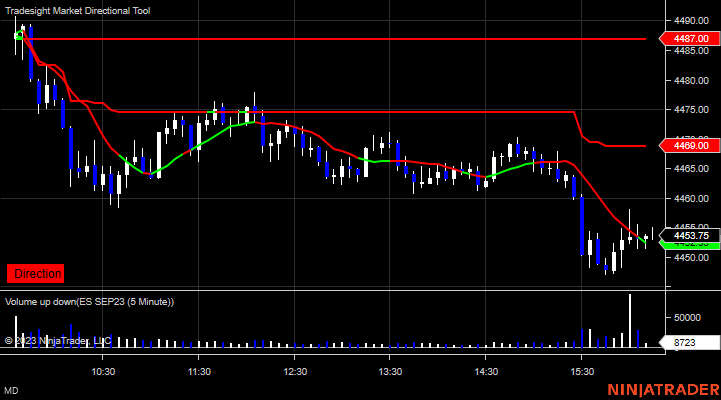Click the Tradesight Market Directional Tool label

click(77, 11)
